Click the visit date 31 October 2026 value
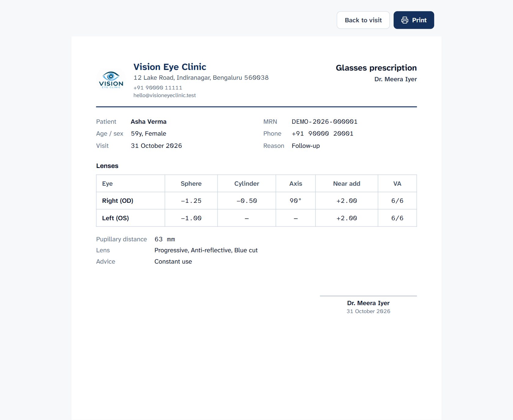 click(x=156, y=146)
